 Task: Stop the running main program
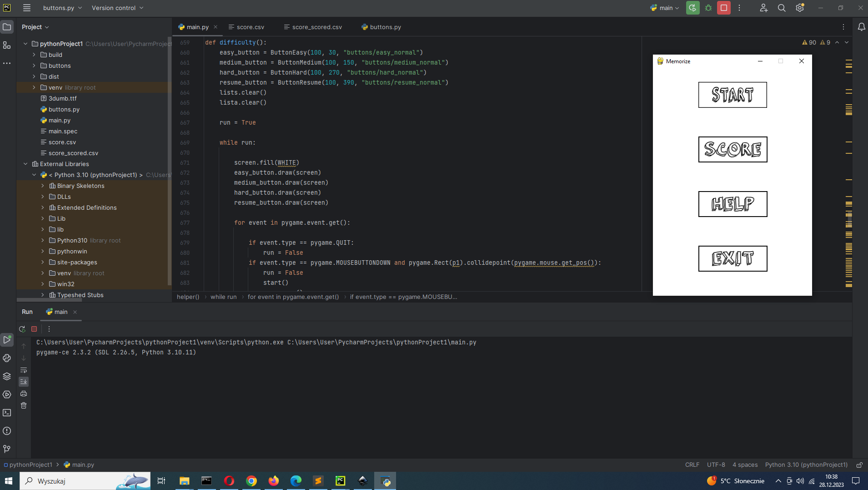(724, 8)
